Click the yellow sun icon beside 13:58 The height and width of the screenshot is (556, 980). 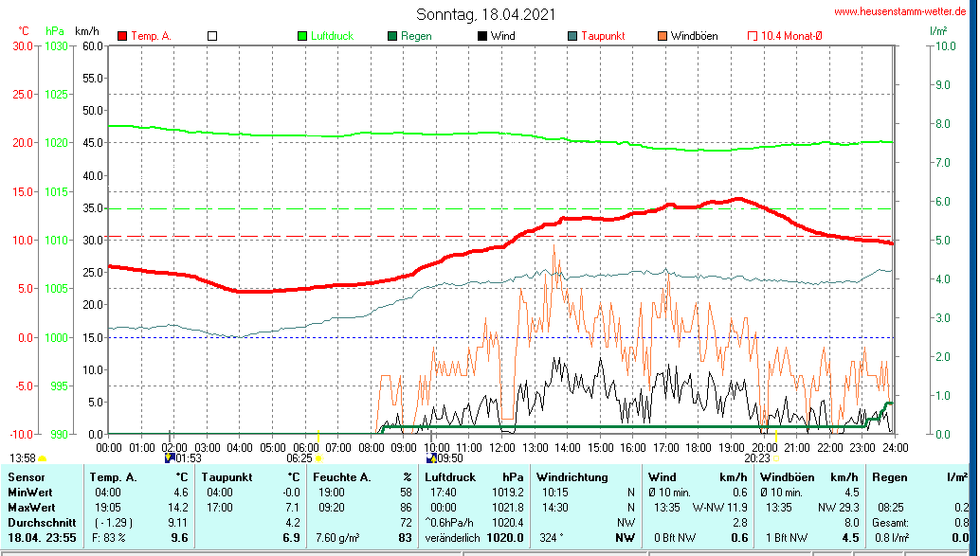[x=43, y=458]
